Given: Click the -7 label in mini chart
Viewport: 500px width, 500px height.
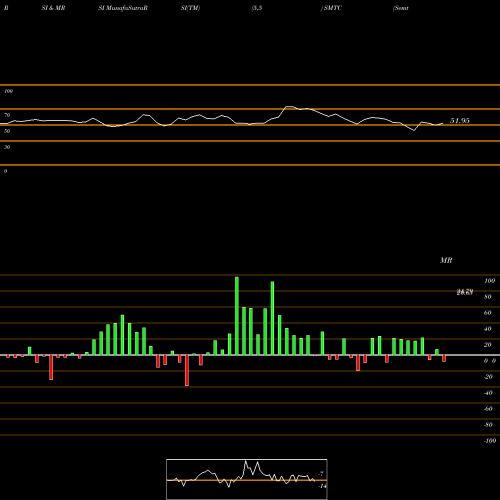Looking at the screenshot, I should pos(321,474).
